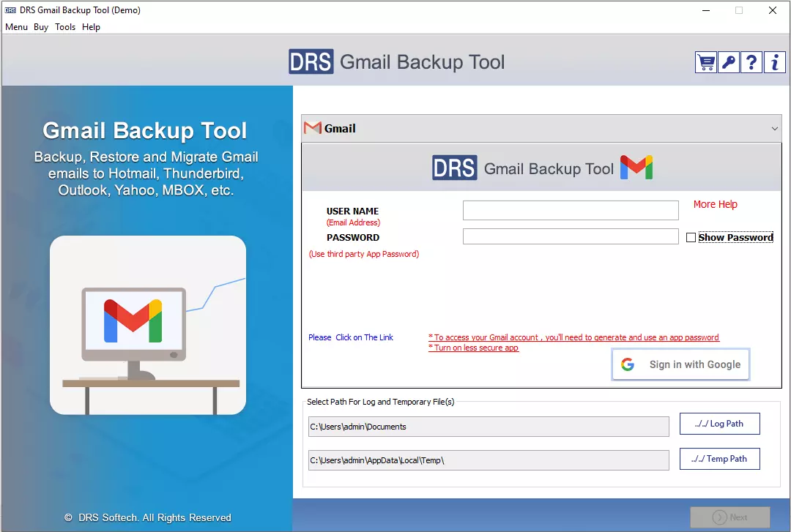
Task: Open the Help menu
Action: pyautogui.click(x=91, y=26)
